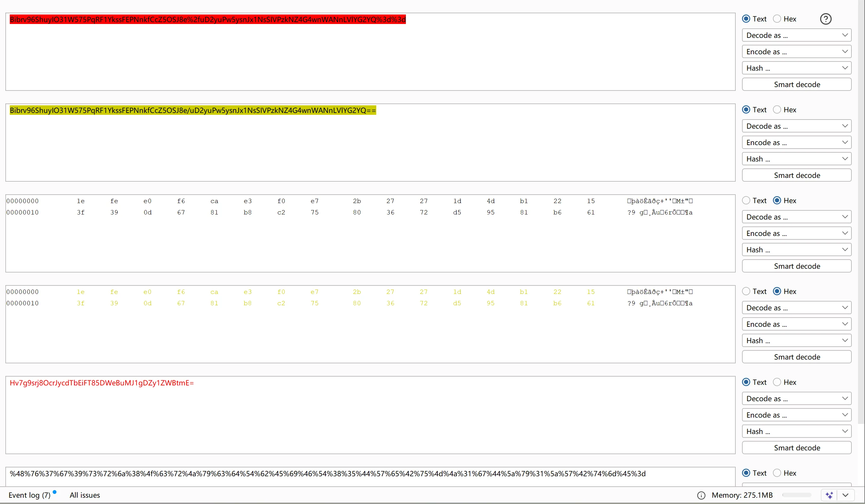Expand the chevron beside the AI sparkle icon

click(x=845, y=495)
